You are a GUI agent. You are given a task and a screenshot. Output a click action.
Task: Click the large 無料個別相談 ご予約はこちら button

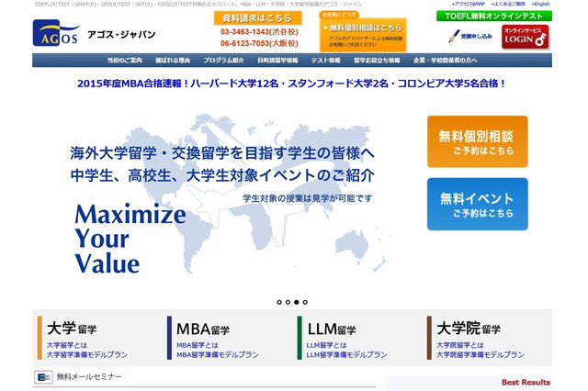pyautogui.click(x=478, y=141)
